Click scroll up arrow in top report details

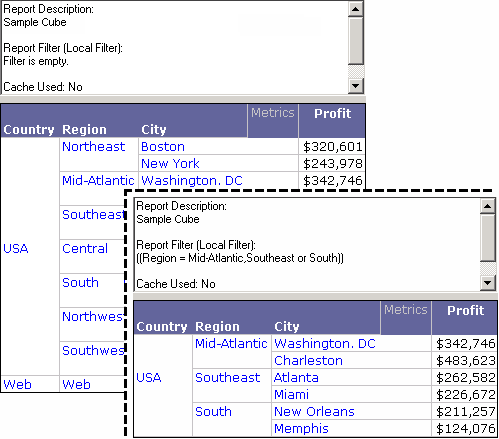click(x=355, y=9)
